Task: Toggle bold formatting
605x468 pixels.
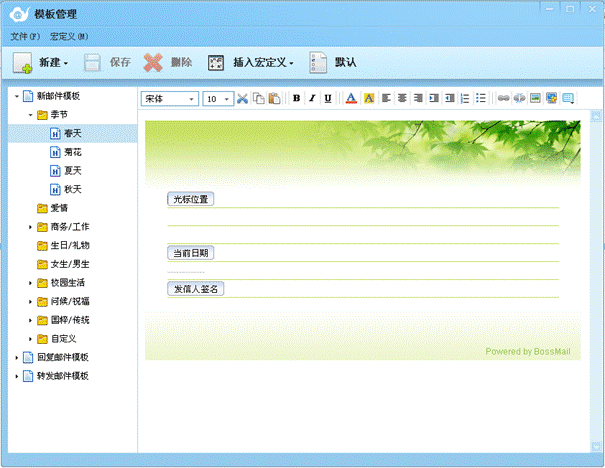Action: point(296,98)
